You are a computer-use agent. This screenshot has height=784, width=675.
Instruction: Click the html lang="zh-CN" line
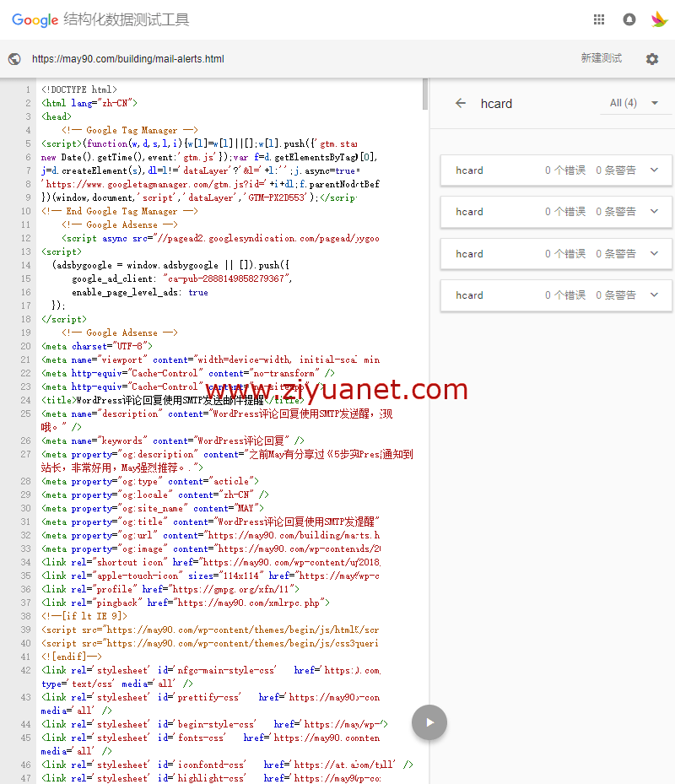tap(89, 103)
